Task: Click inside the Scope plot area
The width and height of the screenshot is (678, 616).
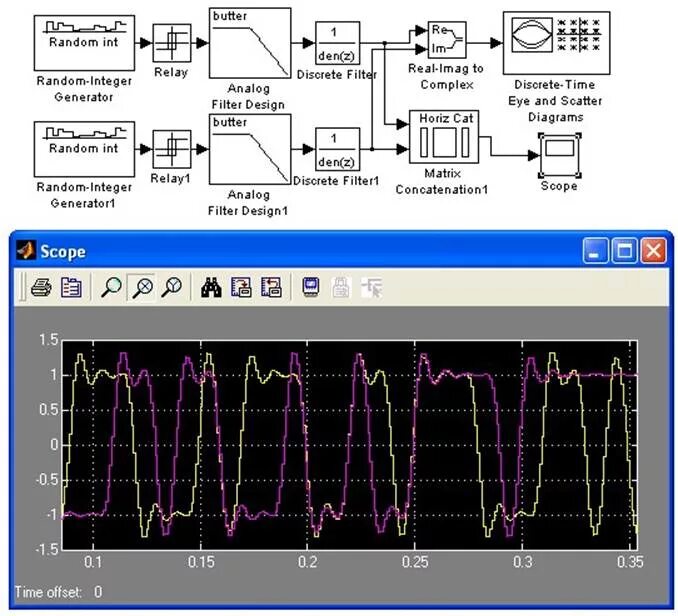Action: [x=350, y=445]
